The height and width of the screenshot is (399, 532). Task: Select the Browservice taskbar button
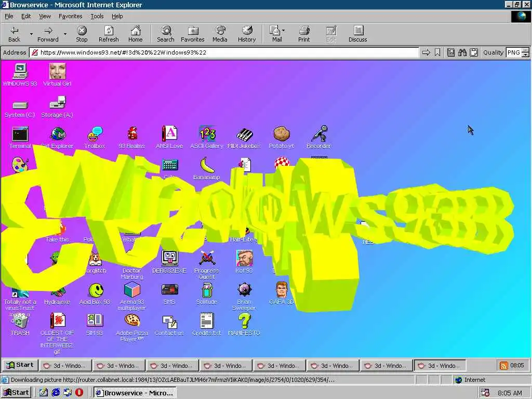135,393
